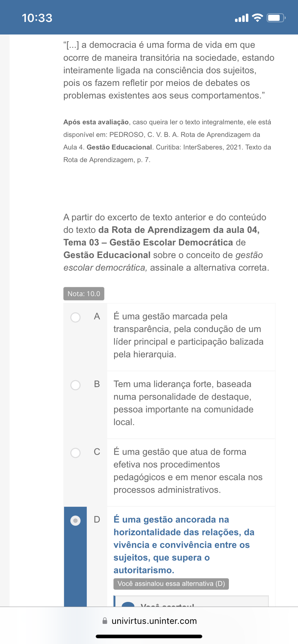
Task: Click answer text "Tem uma liderança forte"
Action: 184,403
